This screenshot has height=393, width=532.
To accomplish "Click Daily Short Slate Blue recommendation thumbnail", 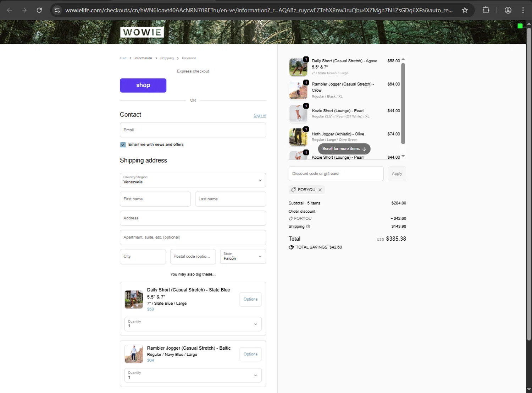I will (134, 299).
